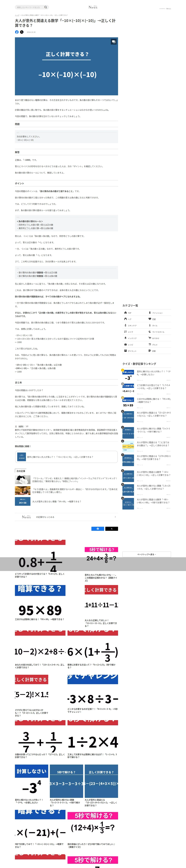Share article on Facebook via round icon
Screen dimensions: 186x868
coord(17,32)
